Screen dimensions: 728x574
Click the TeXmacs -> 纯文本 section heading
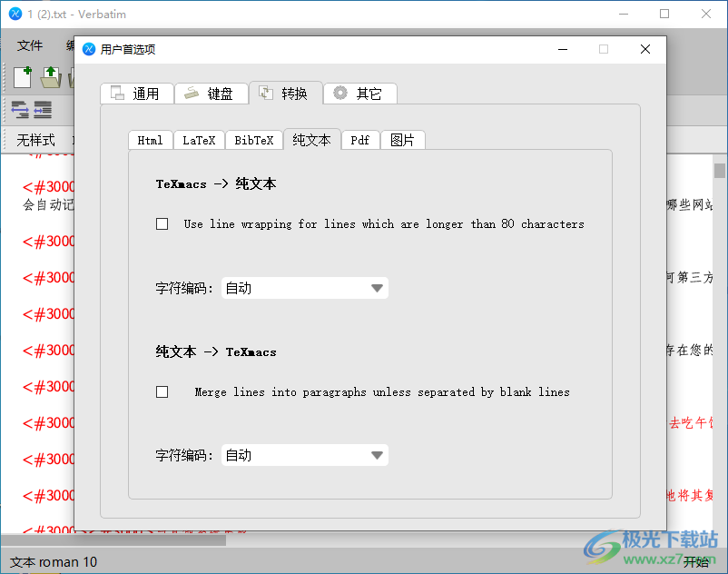point(216,183)
